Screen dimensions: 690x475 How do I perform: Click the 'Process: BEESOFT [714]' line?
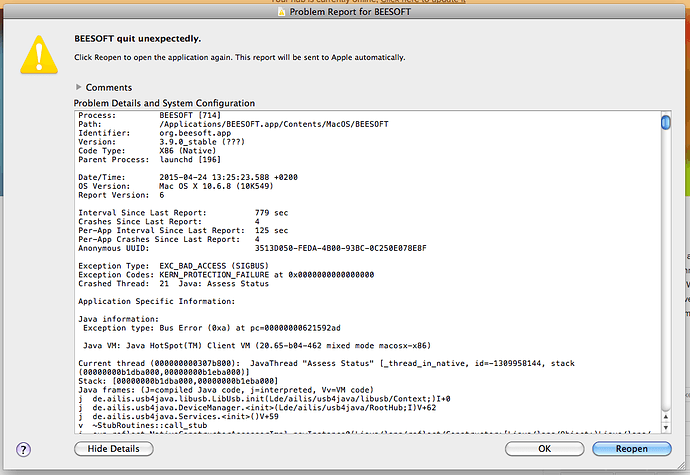pyautogui.click(x=150, y=115)
